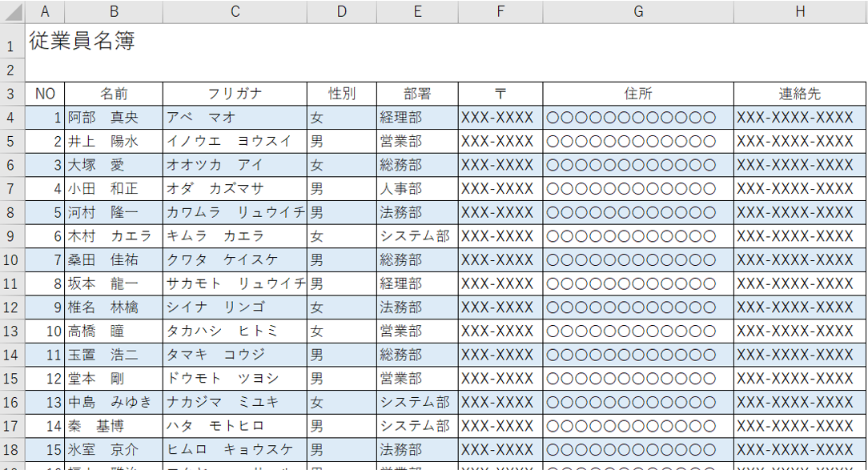Select the cell containing 中島 みゆき
Screen dimensions: 868x470
coord(114,402)
